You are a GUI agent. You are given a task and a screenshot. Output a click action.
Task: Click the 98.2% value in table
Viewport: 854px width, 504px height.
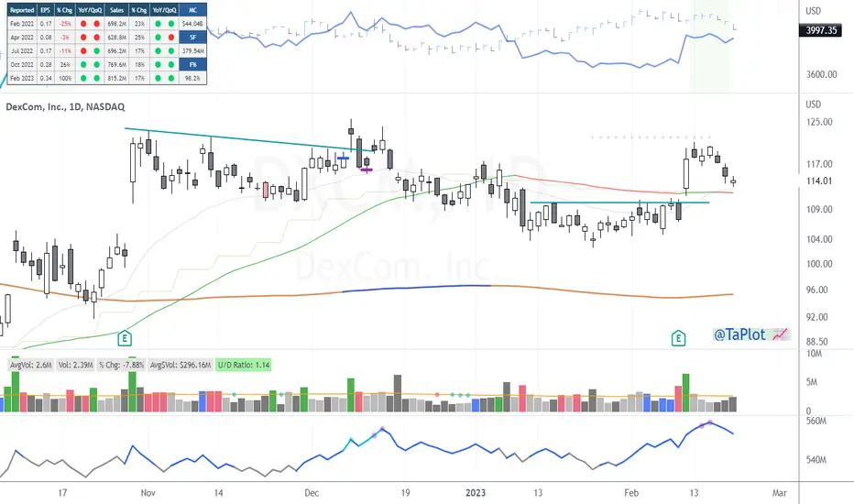[192, 79]
